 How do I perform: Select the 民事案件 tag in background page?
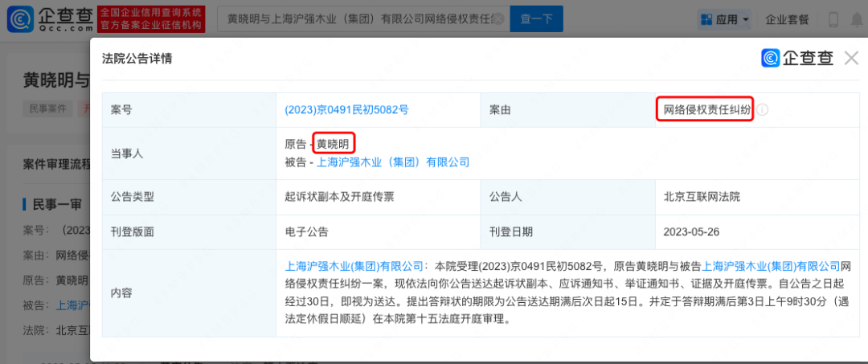tap(48, 108)
